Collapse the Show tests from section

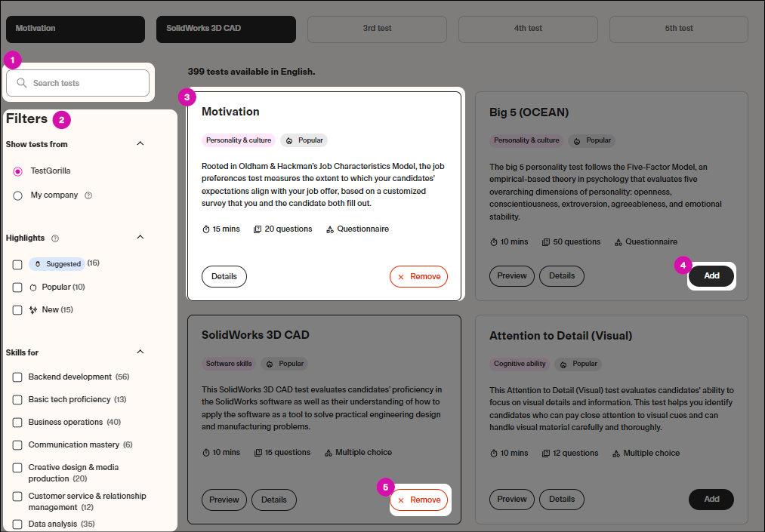[140, 143]
